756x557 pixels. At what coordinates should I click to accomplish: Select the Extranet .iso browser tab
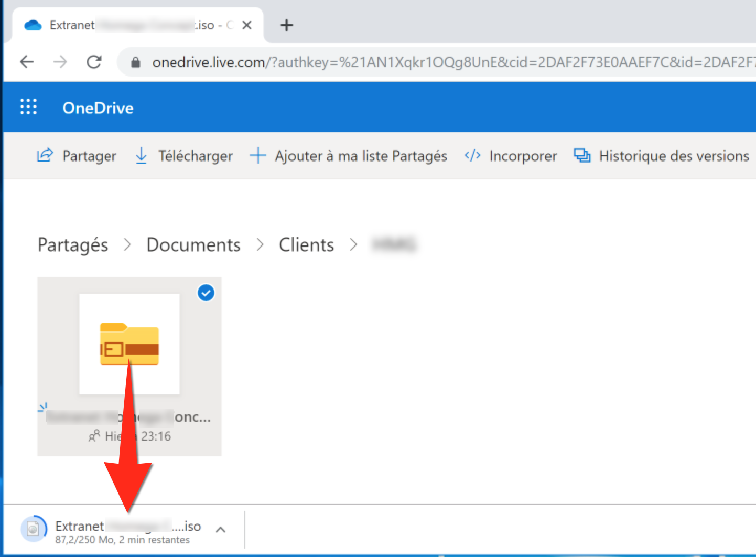pyautogui.click(x=136, y=25)
